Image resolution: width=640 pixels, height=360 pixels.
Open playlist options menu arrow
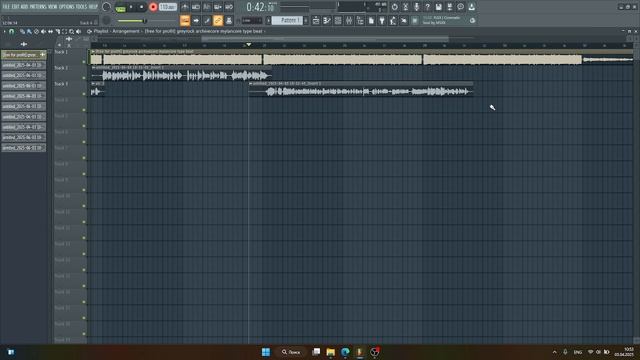tap(5, 31)
